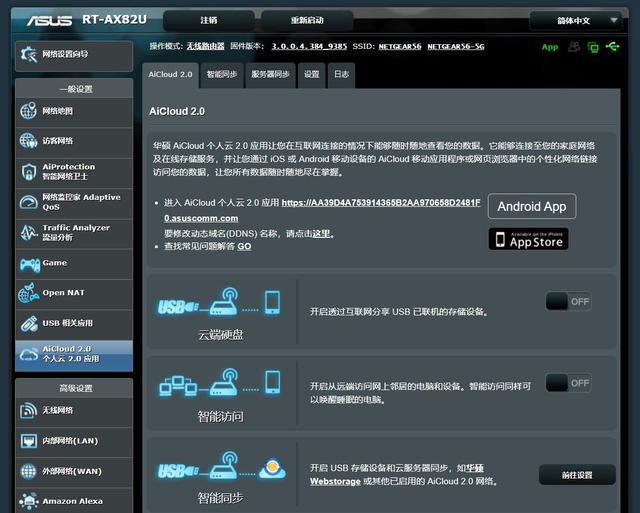
Task: Click the cloud disk USB illustration
Action: [x=219, y=303]
